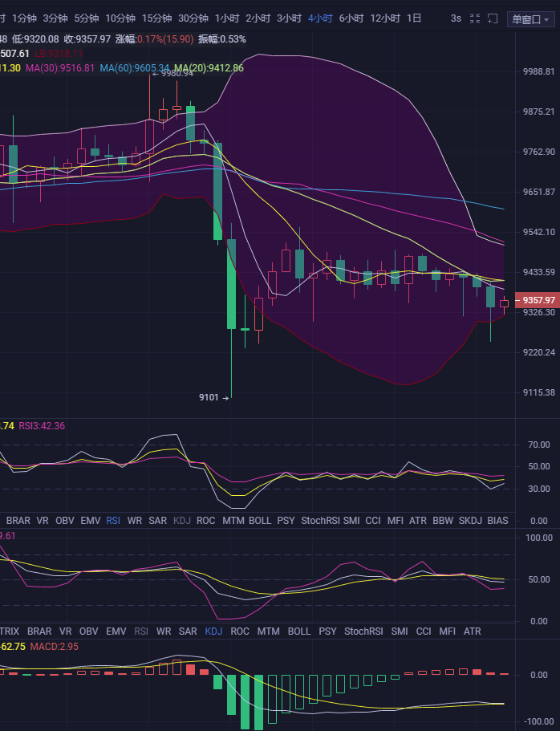Select the BIAS indicator tab

point(497,521)
